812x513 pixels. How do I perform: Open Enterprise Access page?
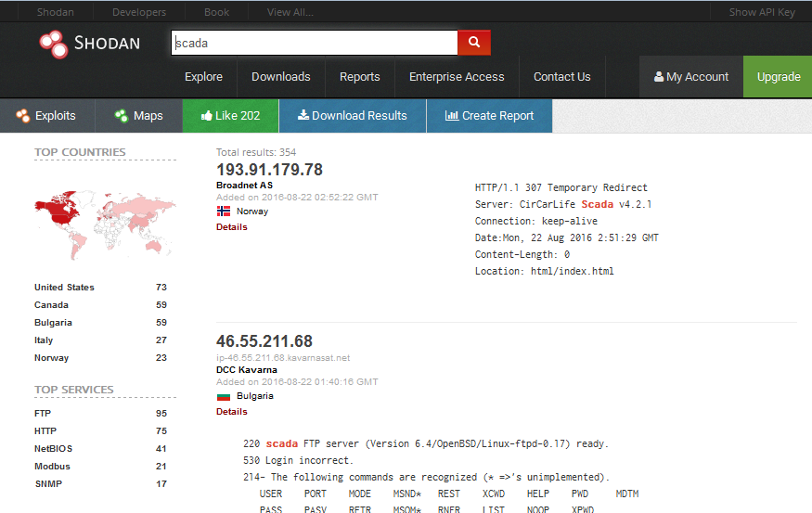(457, 77)
